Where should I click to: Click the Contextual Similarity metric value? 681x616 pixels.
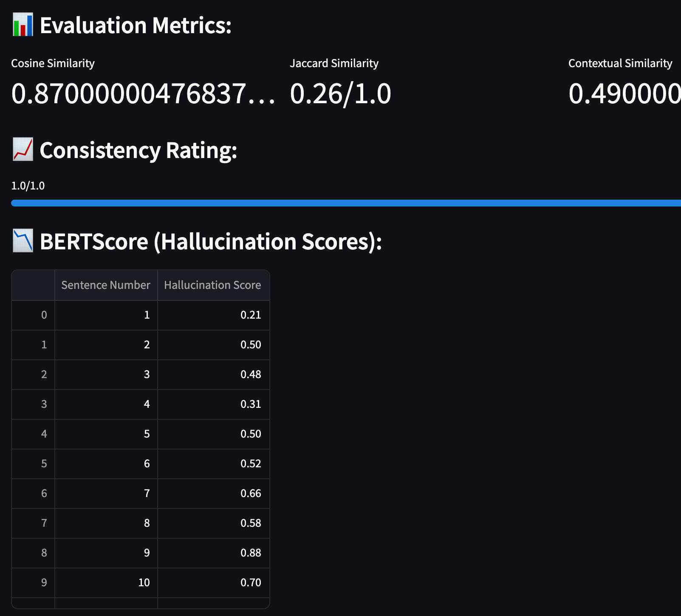pyautogui.click(x=624, y=94)
